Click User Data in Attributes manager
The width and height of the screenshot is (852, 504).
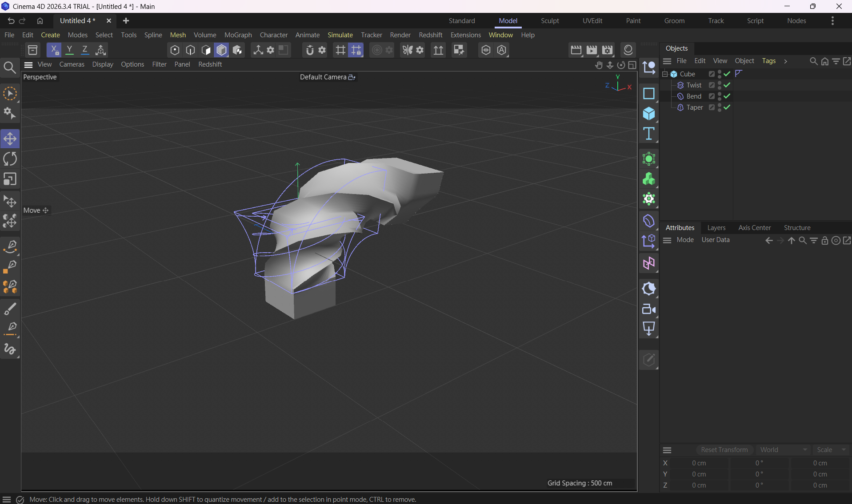[x=716, y=240]
